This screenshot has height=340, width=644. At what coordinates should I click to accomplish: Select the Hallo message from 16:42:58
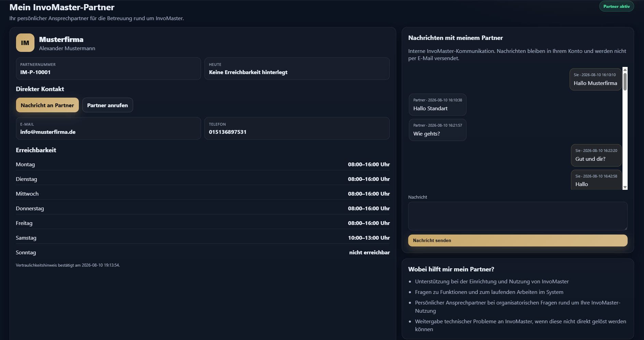[x=596, y=180]
